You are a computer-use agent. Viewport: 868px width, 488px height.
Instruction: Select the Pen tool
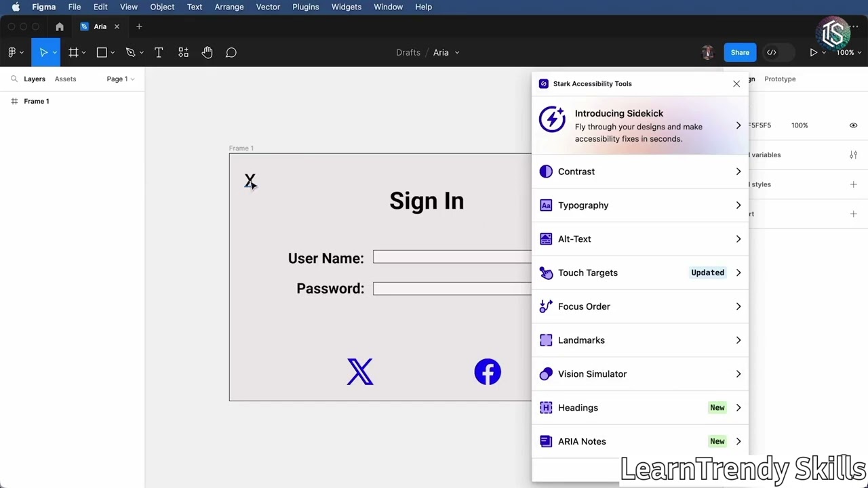[x=130, y=52]
